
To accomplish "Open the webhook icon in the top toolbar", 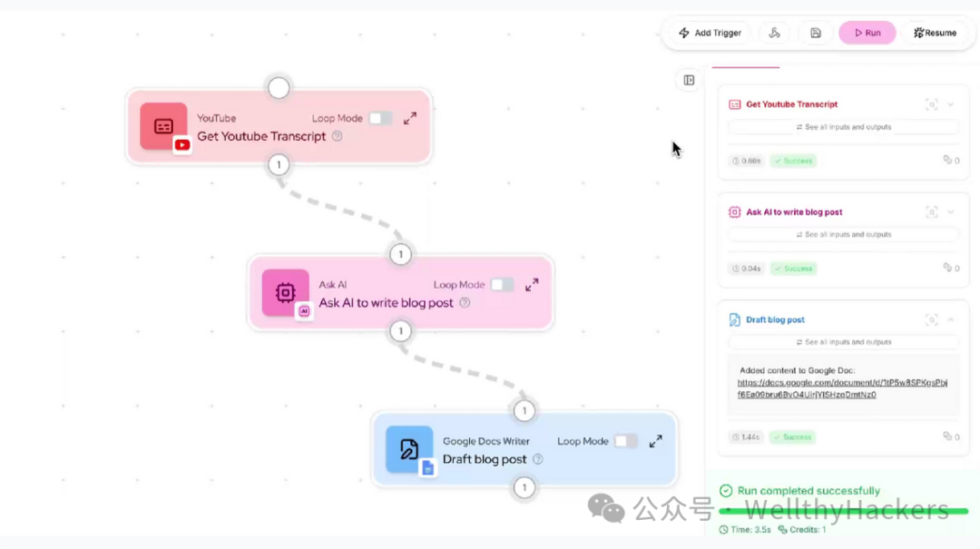I will pos(774,33).
